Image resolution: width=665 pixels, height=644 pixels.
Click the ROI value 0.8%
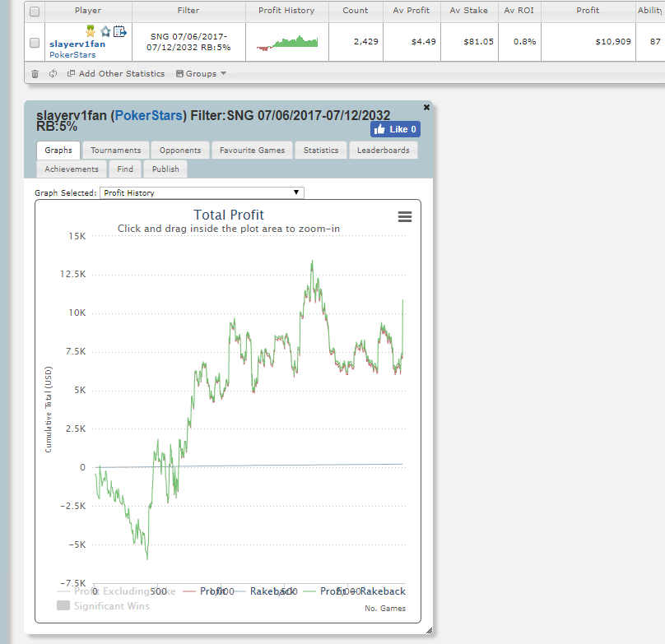524,42
